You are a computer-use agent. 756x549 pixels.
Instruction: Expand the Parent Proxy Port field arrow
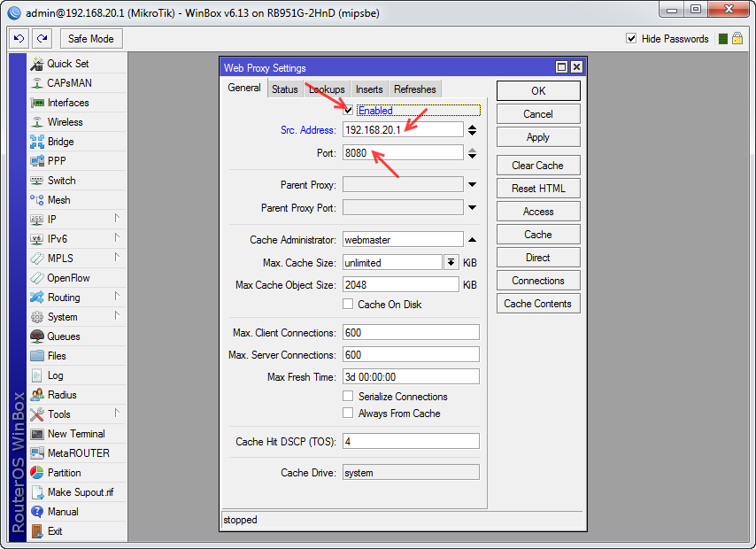473,208
